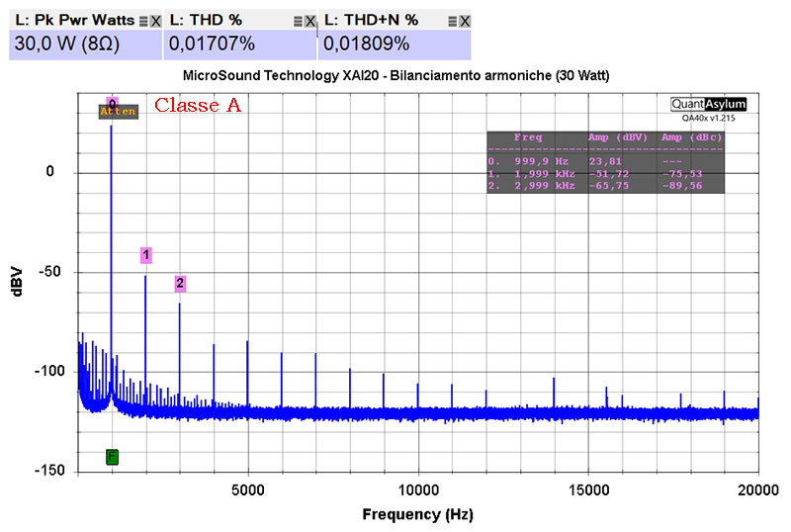Select harmonic marker 1 at 2 kHz

click(x=145, y=255)
